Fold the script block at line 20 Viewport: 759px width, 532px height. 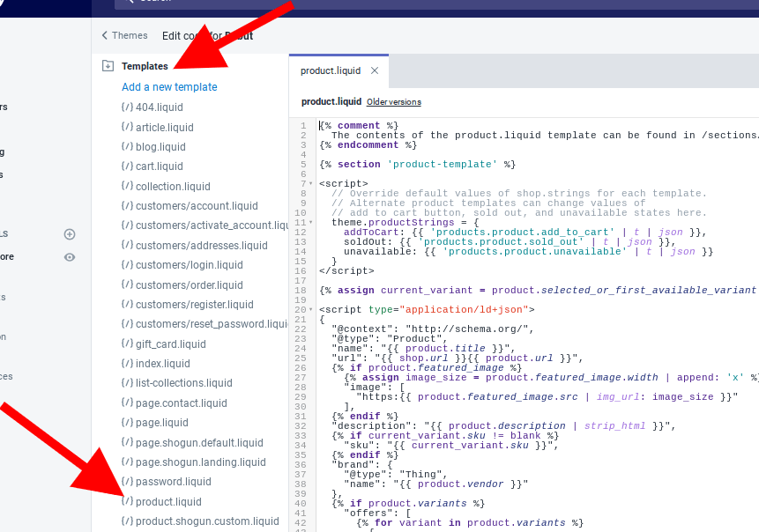pyautogui.click(x=311, y=309)
